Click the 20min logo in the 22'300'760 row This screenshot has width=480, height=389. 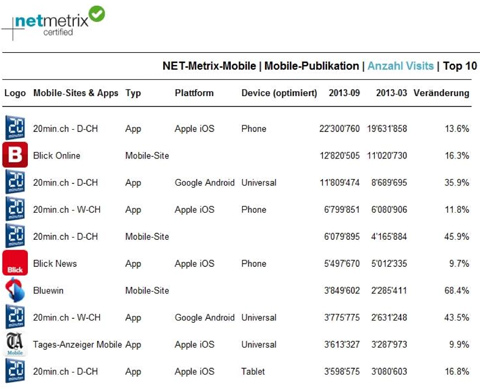15,127
